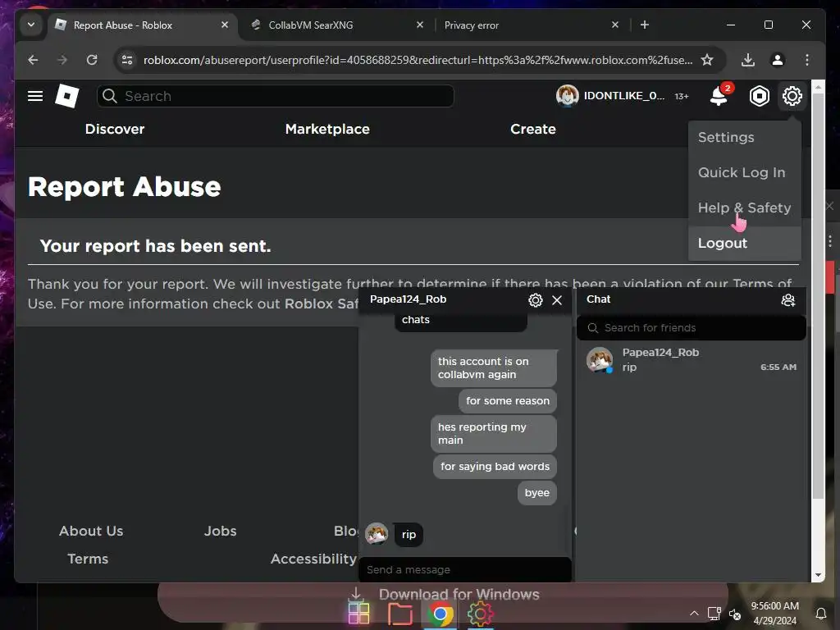
Task: Open chat settings gear for Papea124_Rob
Action: pos(535,300)
